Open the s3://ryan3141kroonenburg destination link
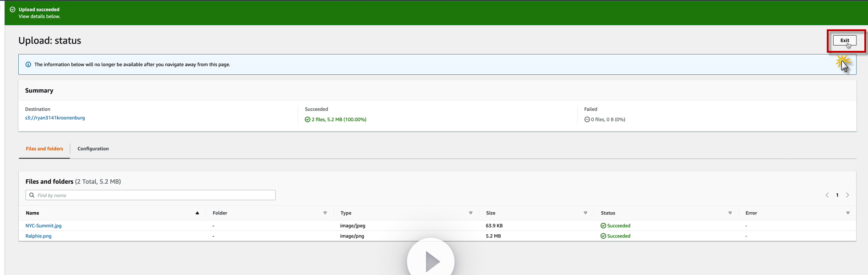Viewport: 868px width, 275px height. 55,118
